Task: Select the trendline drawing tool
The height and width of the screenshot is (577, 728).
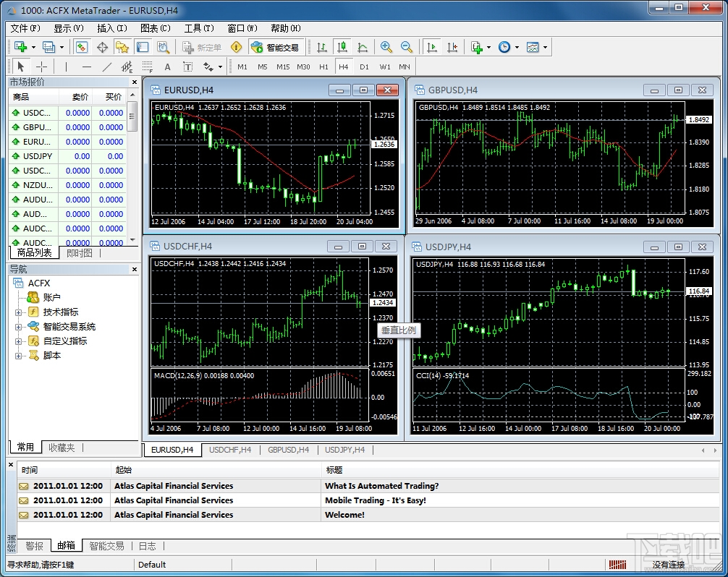Action: coord(107,67)
